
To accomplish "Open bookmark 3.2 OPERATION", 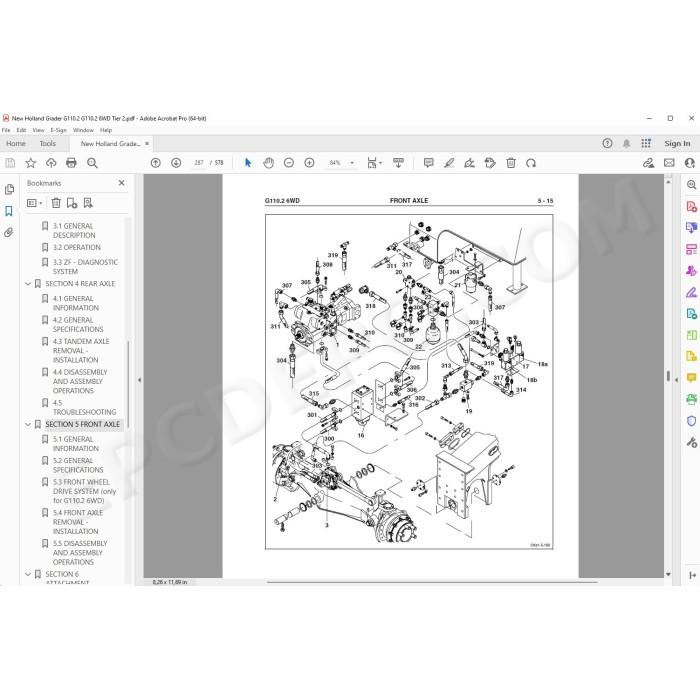I will [x=77, y=247].
